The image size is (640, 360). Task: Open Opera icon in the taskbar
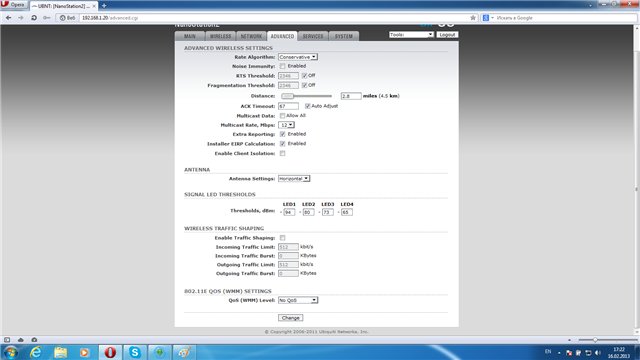pos(110,352)
